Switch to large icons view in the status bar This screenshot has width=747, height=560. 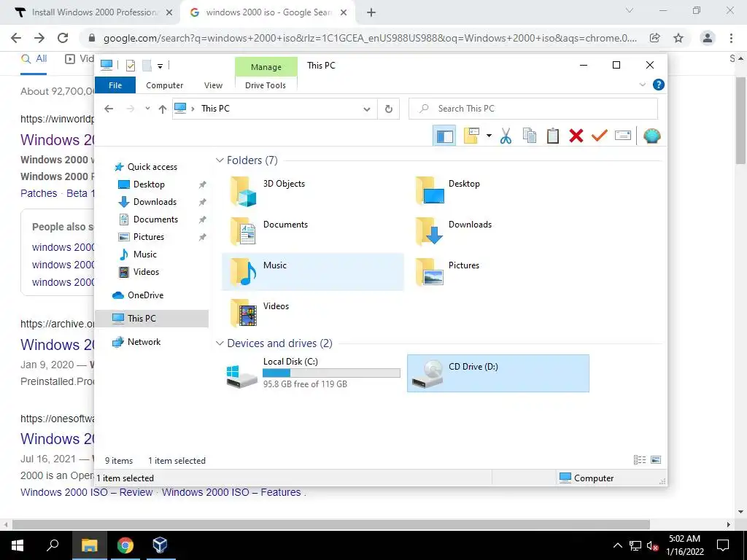[656, 460]
